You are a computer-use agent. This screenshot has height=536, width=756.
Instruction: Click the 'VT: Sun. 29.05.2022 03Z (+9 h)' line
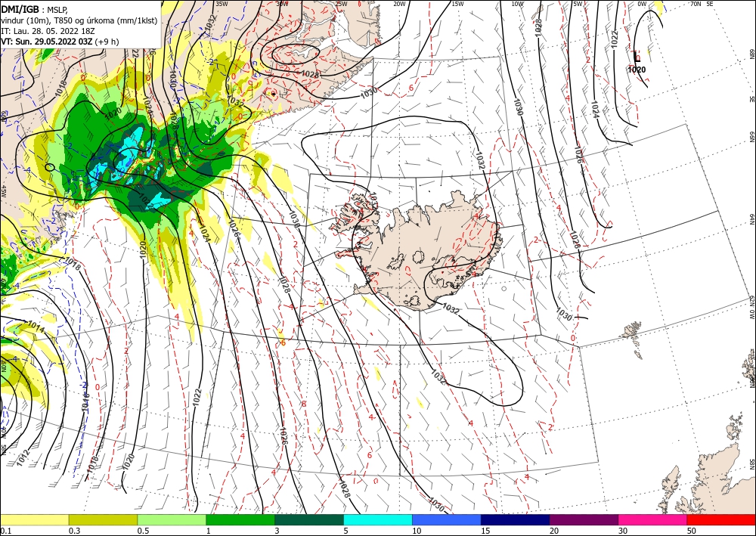[60, 42]
